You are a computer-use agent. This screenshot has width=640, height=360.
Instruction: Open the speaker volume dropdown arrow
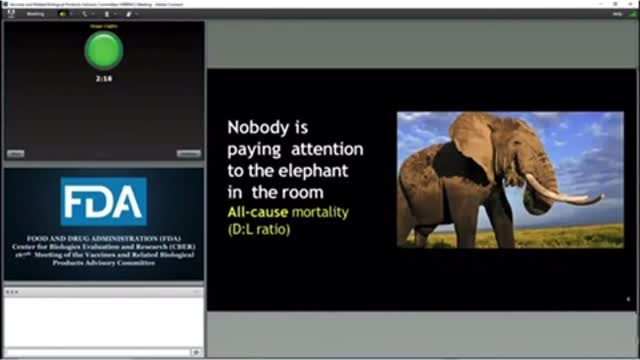click(71, 14)
